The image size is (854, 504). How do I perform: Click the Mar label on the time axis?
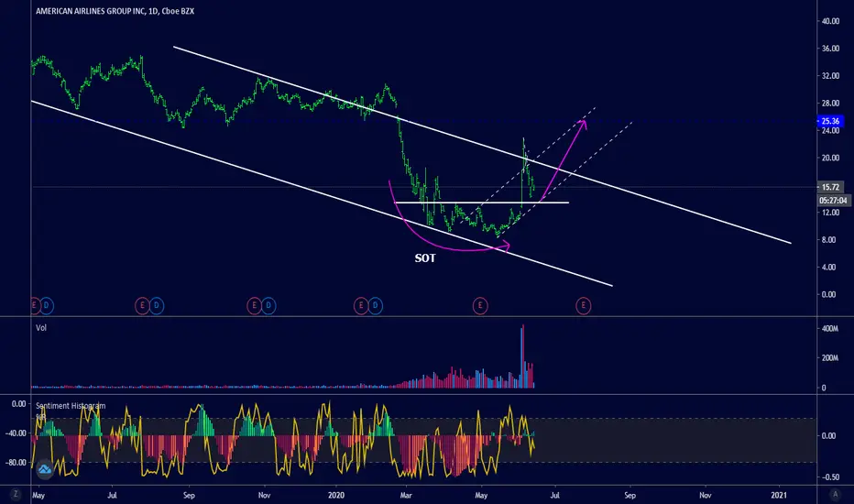point(406,495)
